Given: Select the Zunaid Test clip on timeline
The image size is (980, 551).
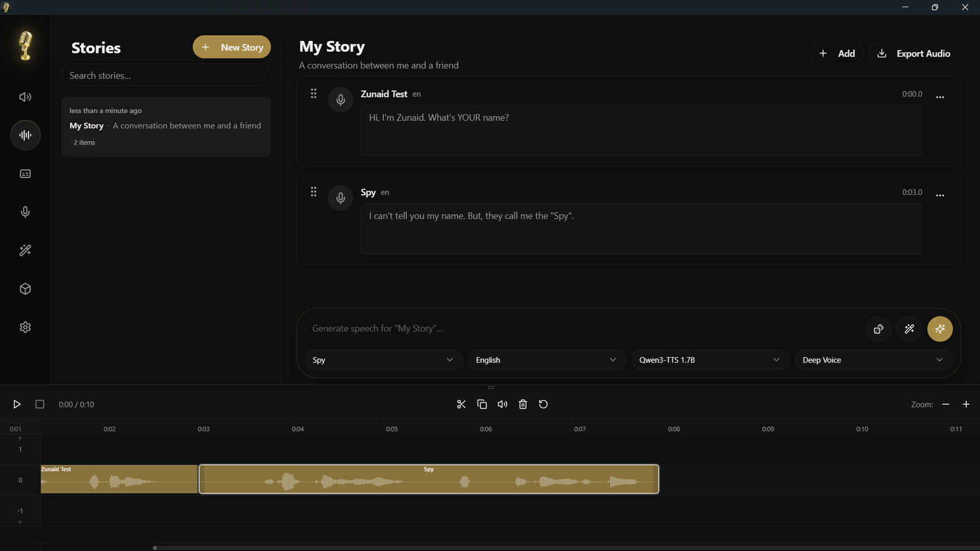Looking at the screenshot, I should (x=119, y=479).
